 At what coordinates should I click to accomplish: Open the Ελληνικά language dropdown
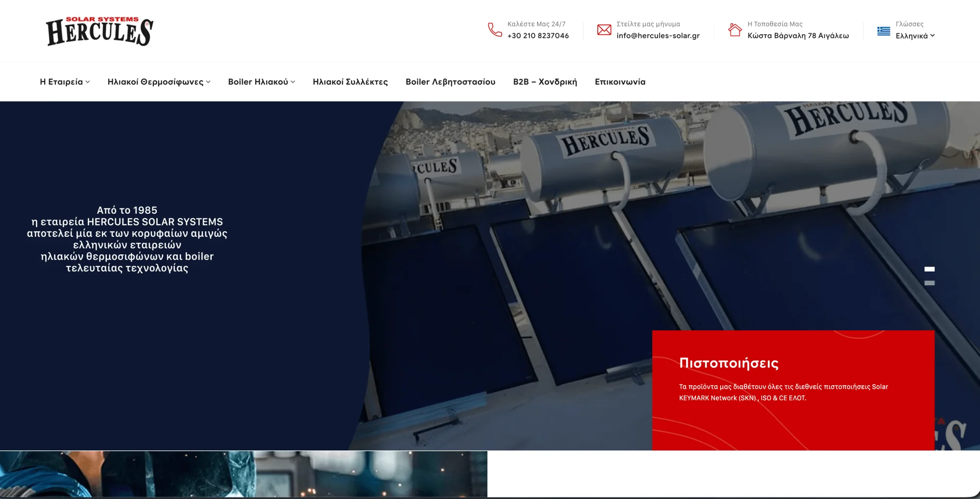[x=915, y=36]
